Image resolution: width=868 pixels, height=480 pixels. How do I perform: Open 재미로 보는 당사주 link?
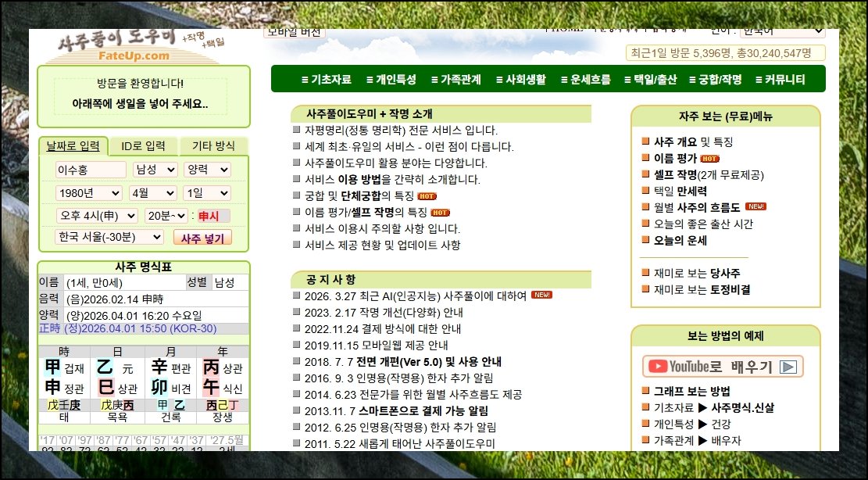(x=697, y=273)
